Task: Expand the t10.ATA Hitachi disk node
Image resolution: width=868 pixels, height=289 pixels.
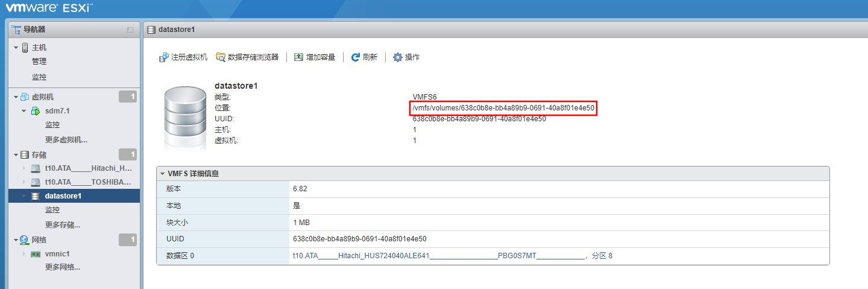Action: point(24,168)
